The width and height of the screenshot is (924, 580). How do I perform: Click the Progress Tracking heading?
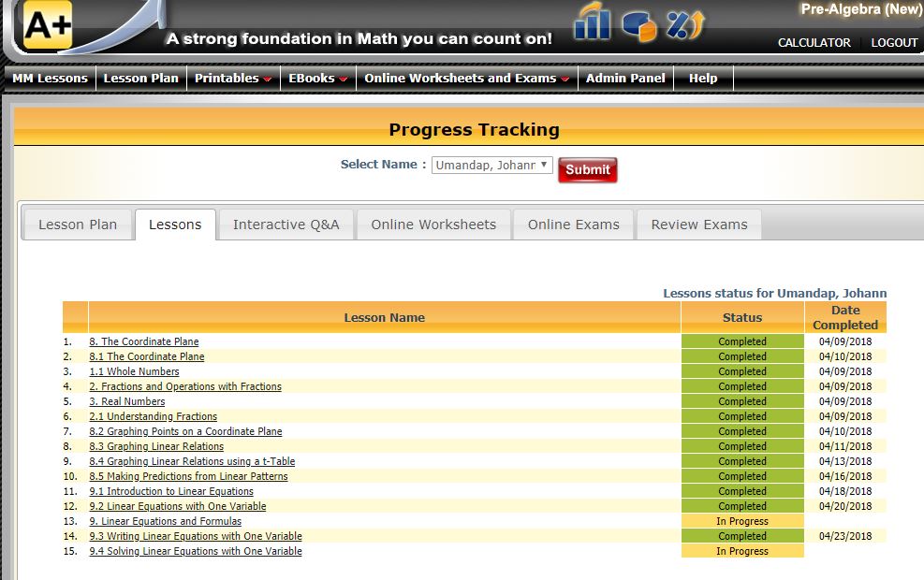click(474, 129)
